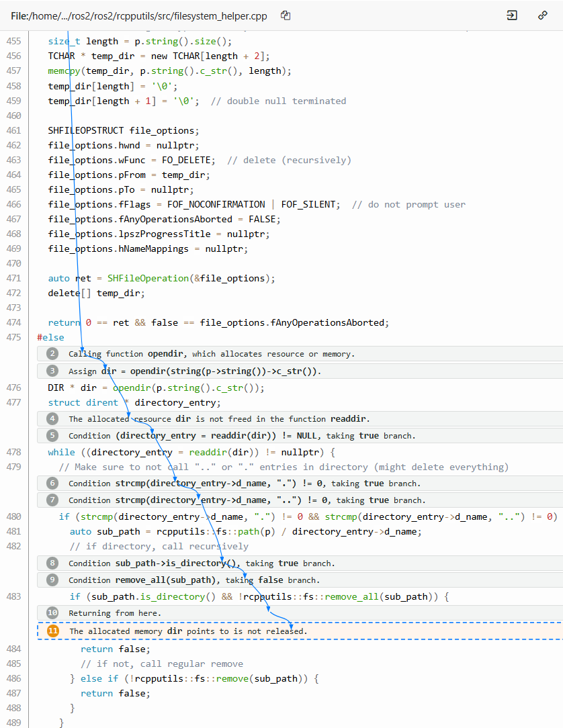Open file in source browser icon

click(511, 15)
